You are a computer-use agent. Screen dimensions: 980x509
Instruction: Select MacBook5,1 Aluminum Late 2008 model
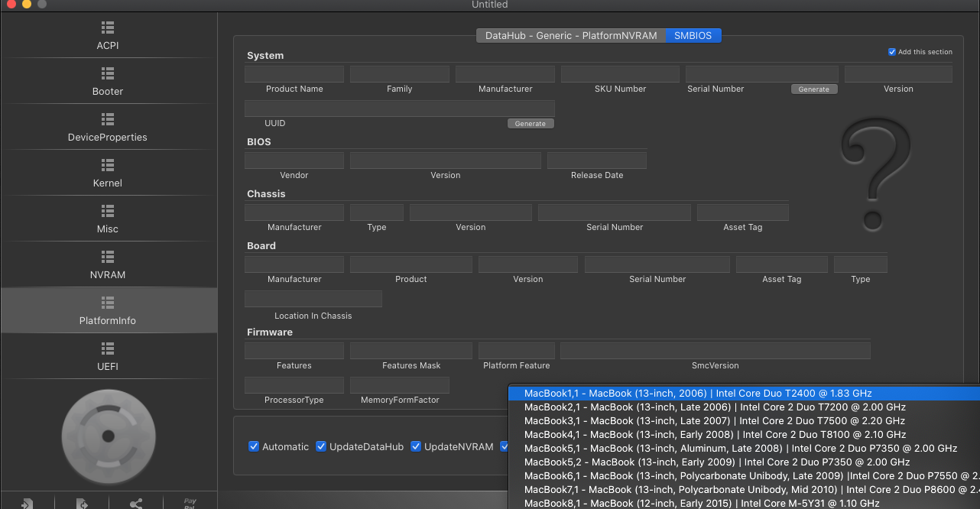click(740, 449)
